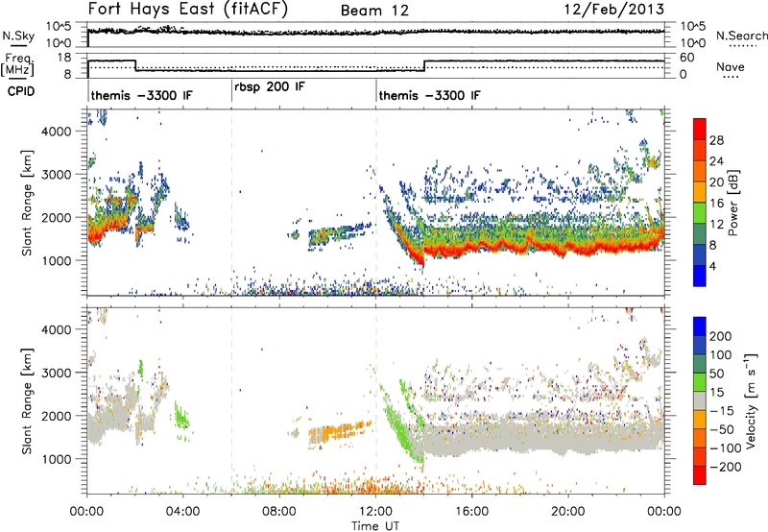The image size is (768, 532).
Task: Click the 'Power [dB]' color bar label
Action: click(732, 203)
